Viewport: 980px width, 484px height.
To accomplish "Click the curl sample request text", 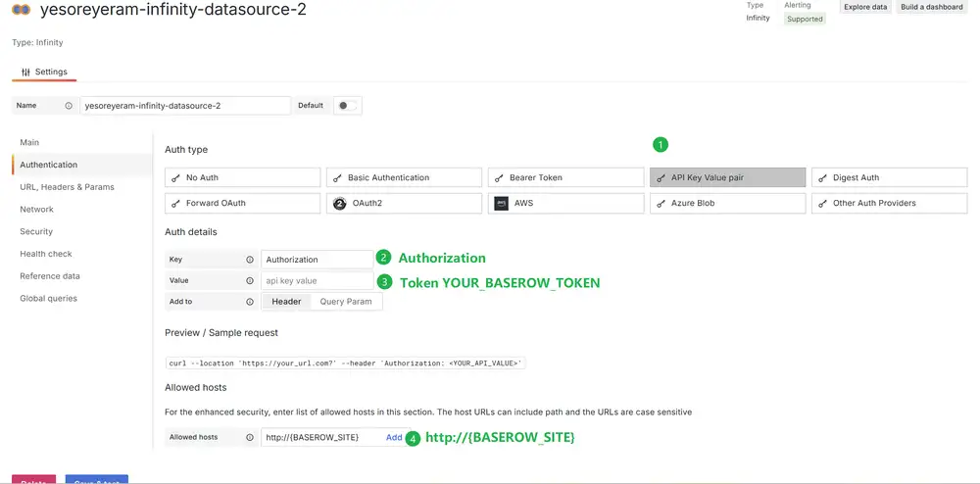I will click(x=346, y=363).
